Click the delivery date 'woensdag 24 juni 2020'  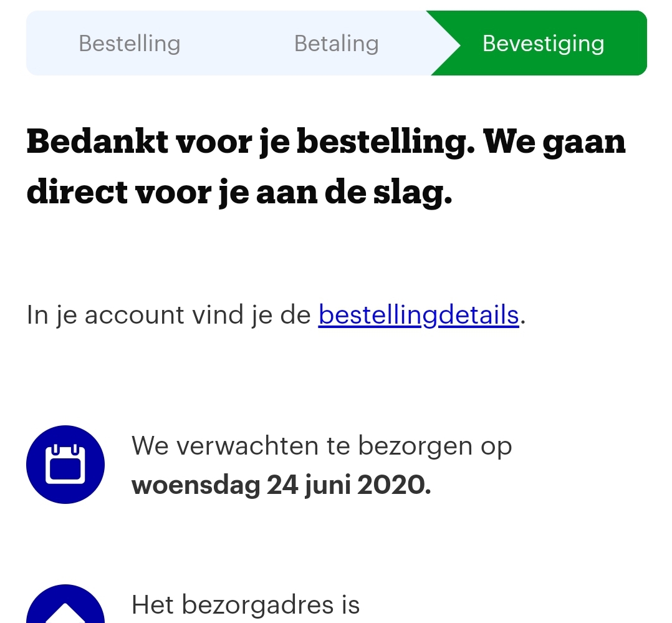click(x=281, y=484)
